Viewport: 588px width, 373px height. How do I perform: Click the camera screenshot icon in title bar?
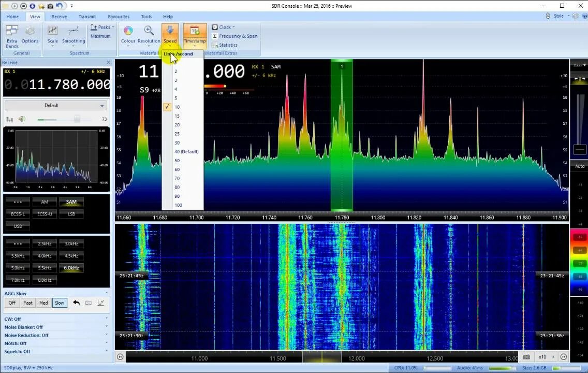pyautogui.click(x=50, y=6)
